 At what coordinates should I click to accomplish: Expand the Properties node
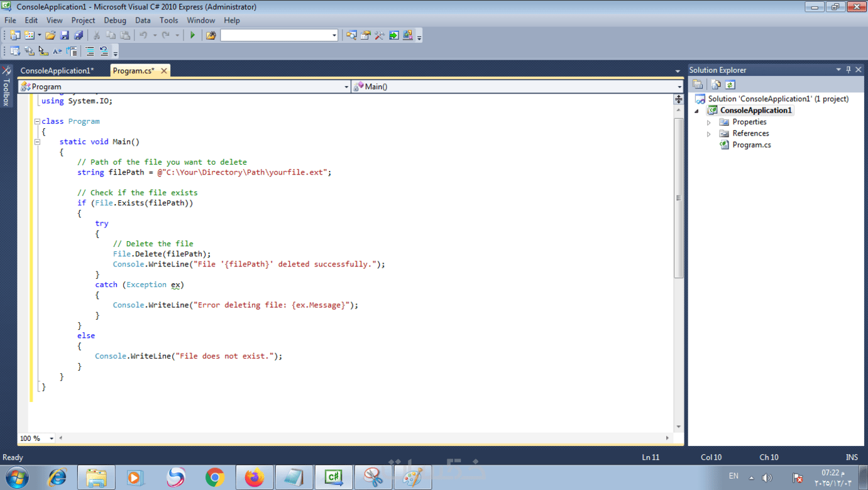pos(709,122)
